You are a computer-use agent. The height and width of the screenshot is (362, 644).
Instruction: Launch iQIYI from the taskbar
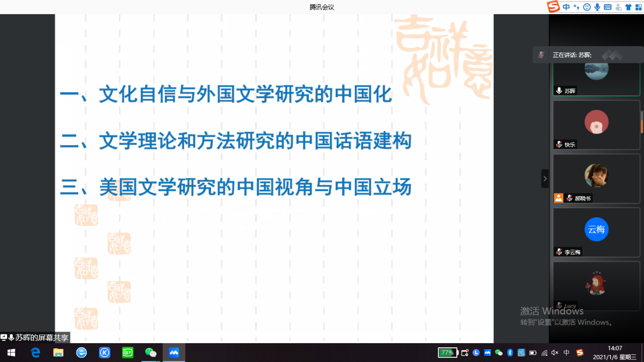[x=127, y=352]
